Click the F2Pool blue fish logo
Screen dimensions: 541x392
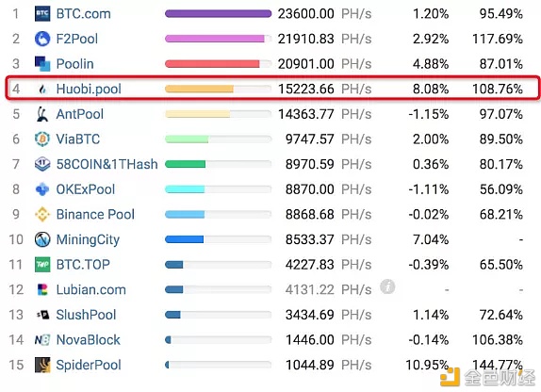click(42, 39)
